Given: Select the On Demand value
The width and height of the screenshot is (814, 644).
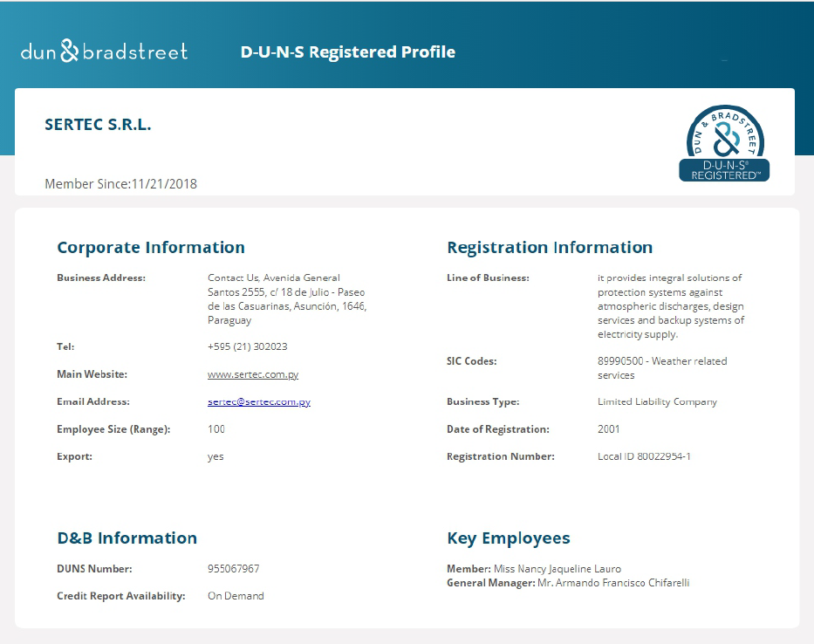Looking at the screenshot, I should [x=236, y=596].
